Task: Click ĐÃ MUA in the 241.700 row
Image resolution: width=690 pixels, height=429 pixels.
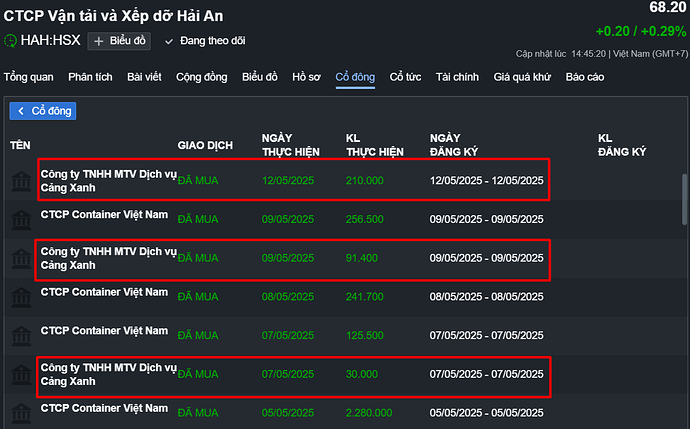Action: pyautogui.click(x=198, y=297)
